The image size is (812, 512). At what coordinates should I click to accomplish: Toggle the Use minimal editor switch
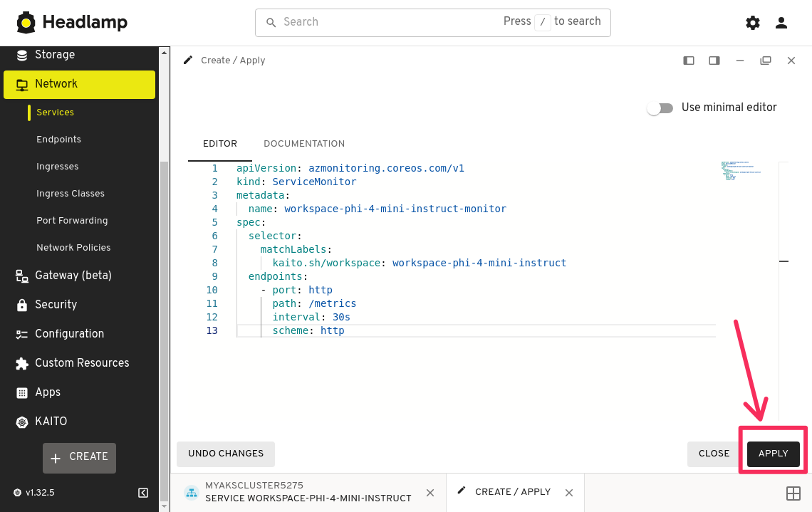660,108
